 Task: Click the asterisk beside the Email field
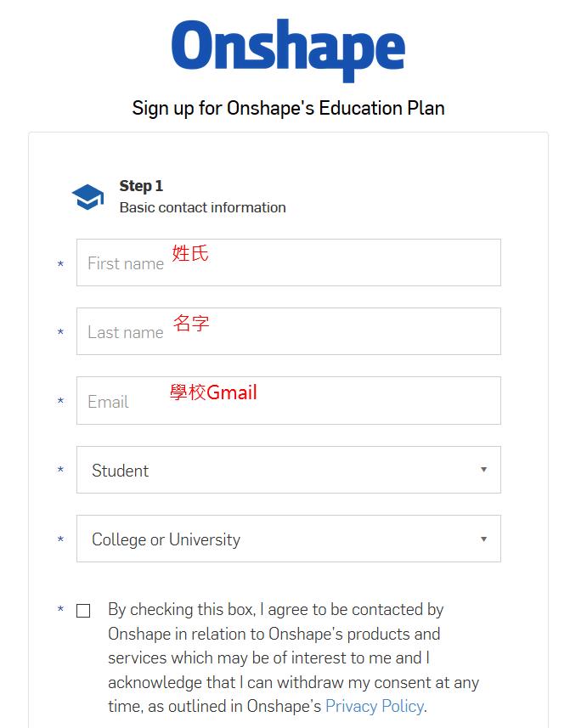(x=60, y=402)
